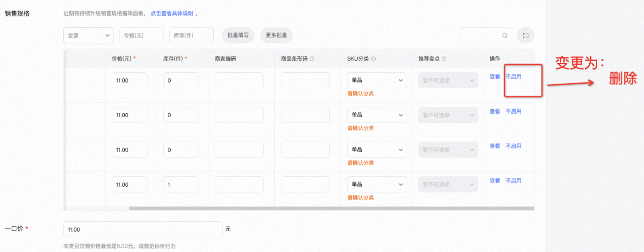
Task: Click second row 商品条形码 field
Action: tap(305, 115)
